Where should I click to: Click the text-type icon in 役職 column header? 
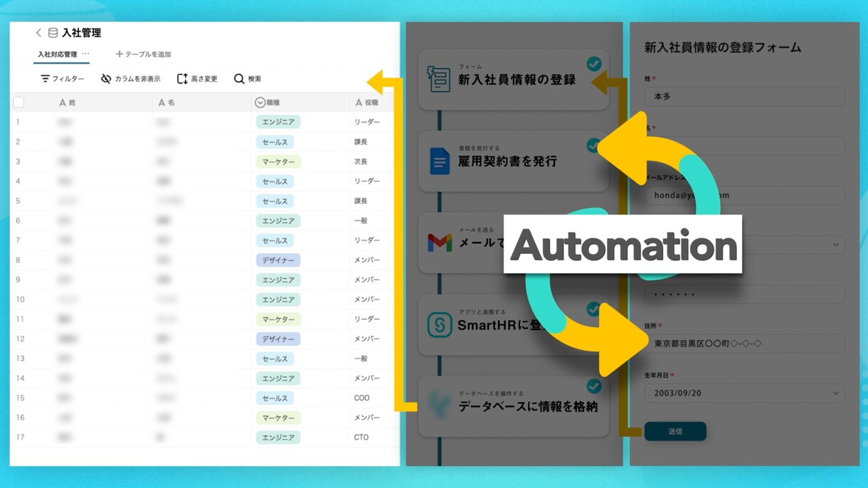[x=359, y=102]
